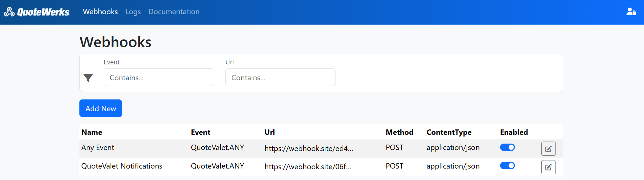
Task: Open the Documentation nav link
Action: click(174, 12)
